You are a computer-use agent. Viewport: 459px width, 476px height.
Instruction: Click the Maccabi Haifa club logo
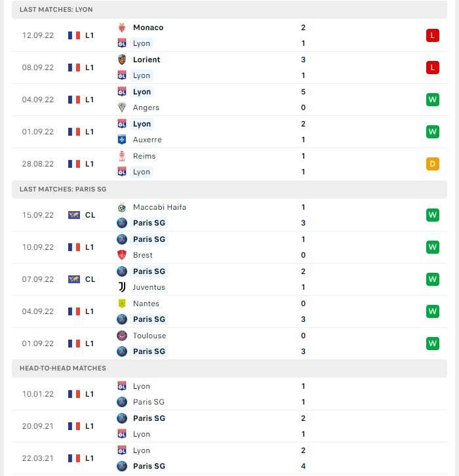122,207
